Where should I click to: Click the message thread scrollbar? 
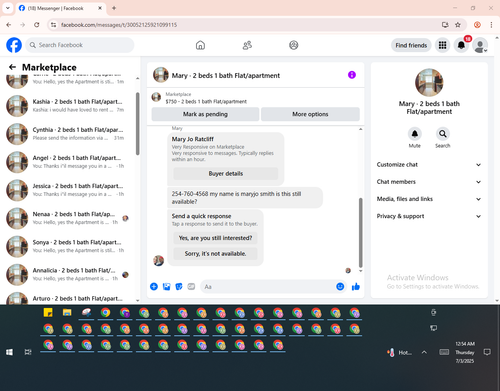click(x=360, y=233)
